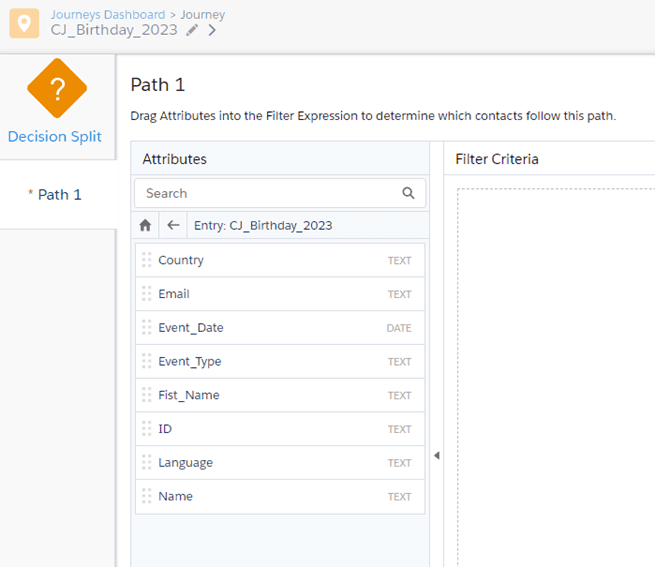The width and height of the screenshot is (655, 567).
Task: Open the Journeys Dashboard breadcrumb link
Action: click(x=108, y=15)
